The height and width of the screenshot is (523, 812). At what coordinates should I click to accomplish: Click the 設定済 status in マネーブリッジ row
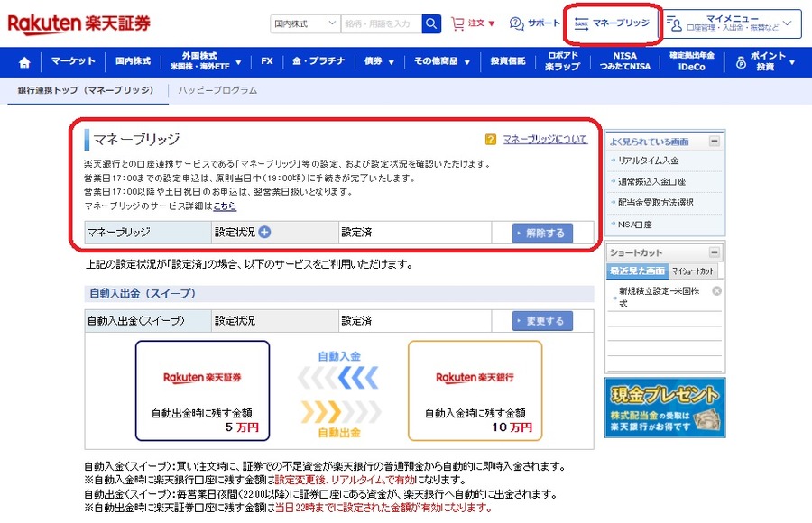coord(356,233)
